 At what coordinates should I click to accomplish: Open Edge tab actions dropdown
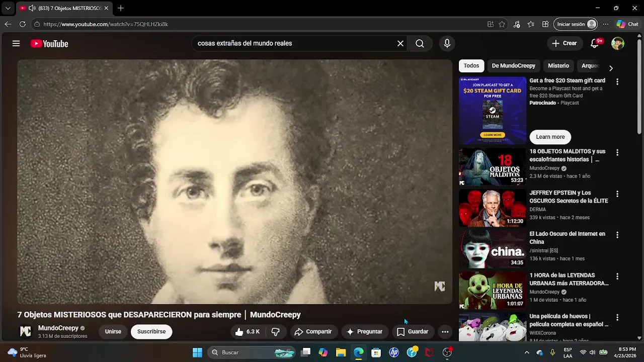pyautogui.click(x=8, y=8)
